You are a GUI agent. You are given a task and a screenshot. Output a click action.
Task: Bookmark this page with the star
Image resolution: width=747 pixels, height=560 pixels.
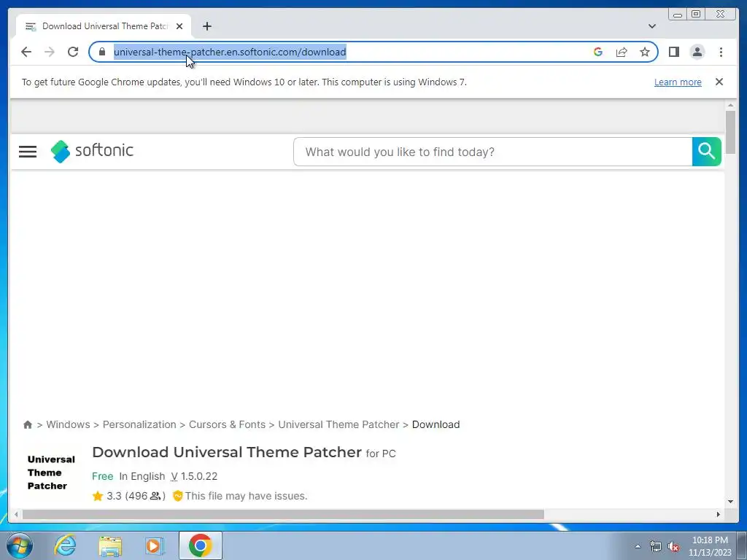pyautogui.click(x=645, y=52)
